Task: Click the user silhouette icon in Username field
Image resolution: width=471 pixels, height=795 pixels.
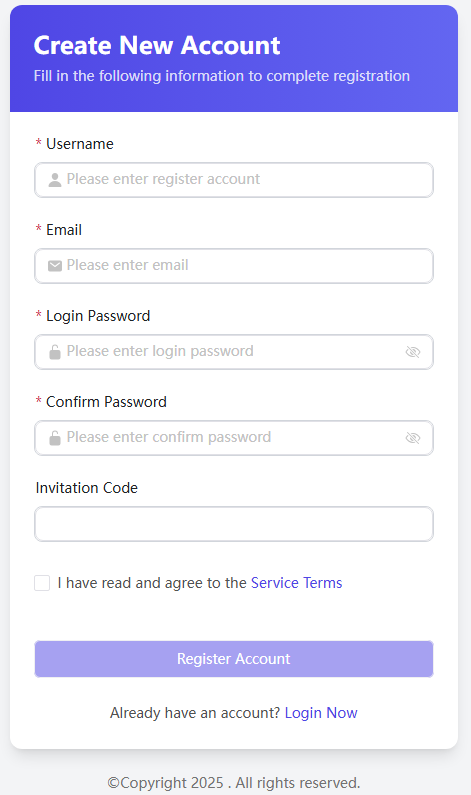Action: (x=55, y=179)
